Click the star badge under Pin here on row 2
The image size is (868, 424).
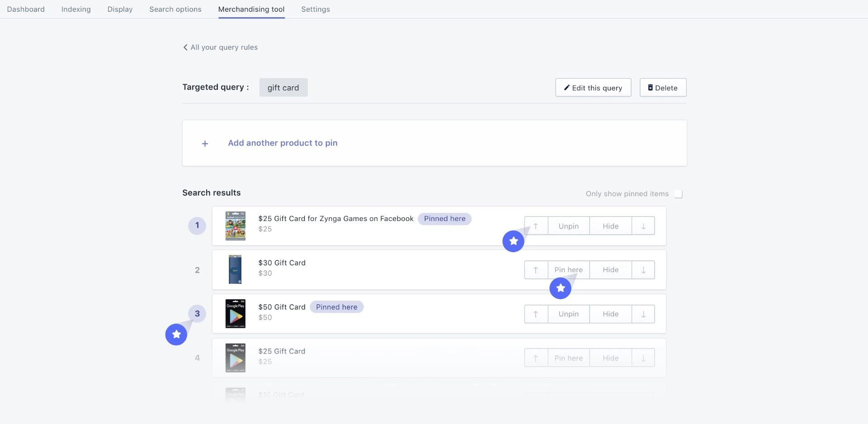coord(560,288)
